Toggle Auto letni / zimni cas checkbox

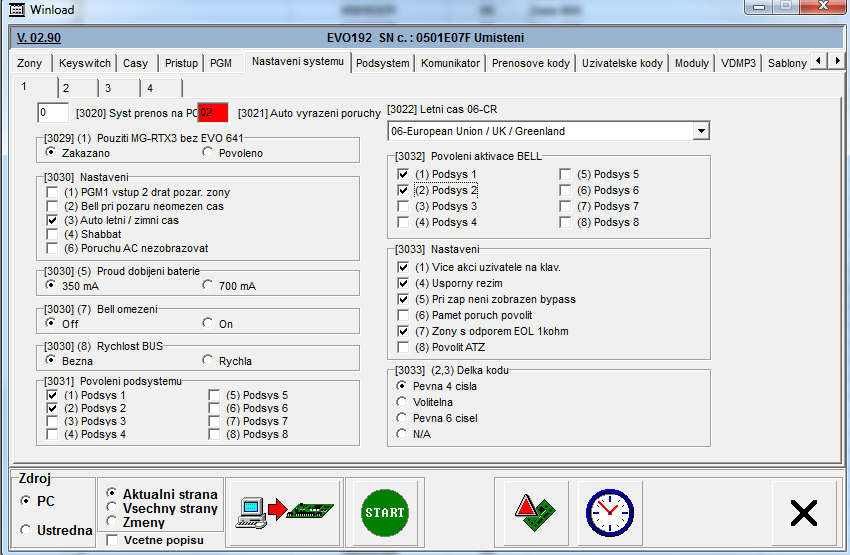click(x=52, y=220)
